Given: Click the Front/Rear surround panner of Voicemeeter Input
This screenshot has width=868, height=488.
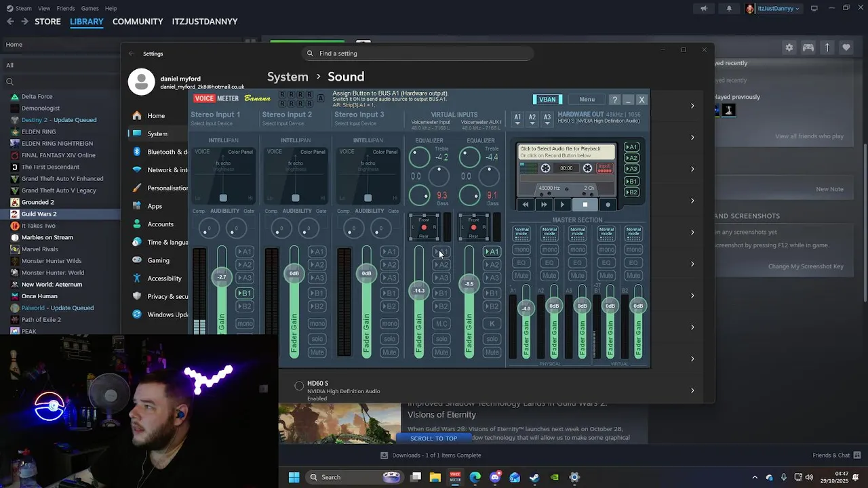Looking at the screenshot, I should (424, 227).
